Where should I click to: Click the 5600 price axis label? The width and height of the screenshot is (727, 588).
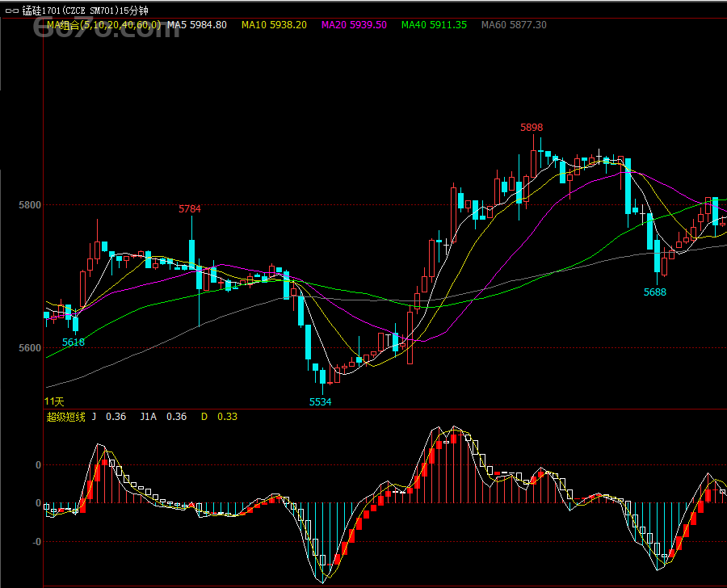[30, 348]
